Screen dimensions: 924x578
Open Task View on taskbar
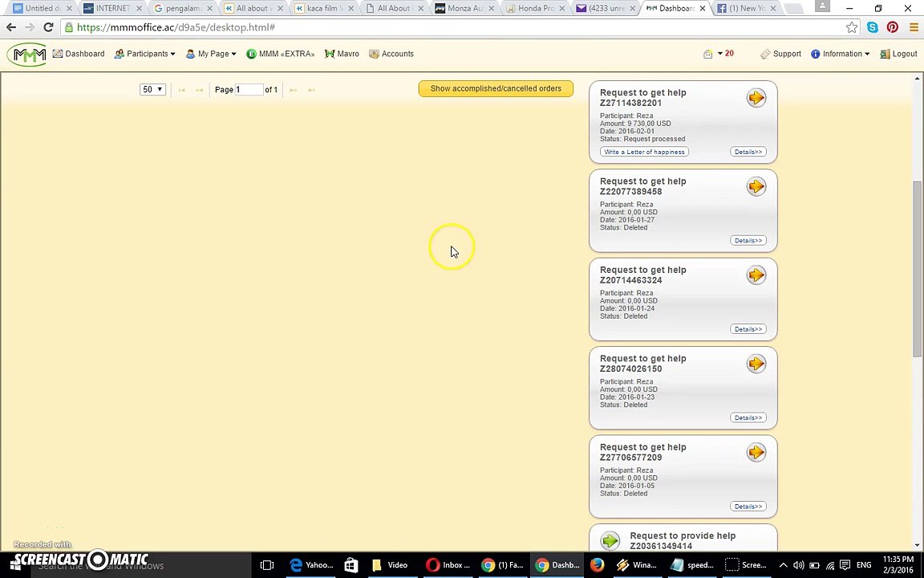[267, 565]
